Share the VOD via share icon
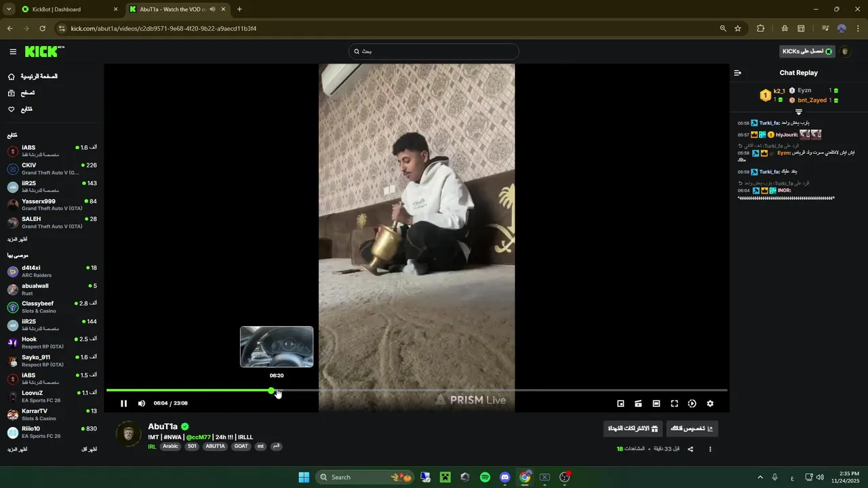Screen dimensions: 868x488 pyautogui.click(x=690, y=449)
